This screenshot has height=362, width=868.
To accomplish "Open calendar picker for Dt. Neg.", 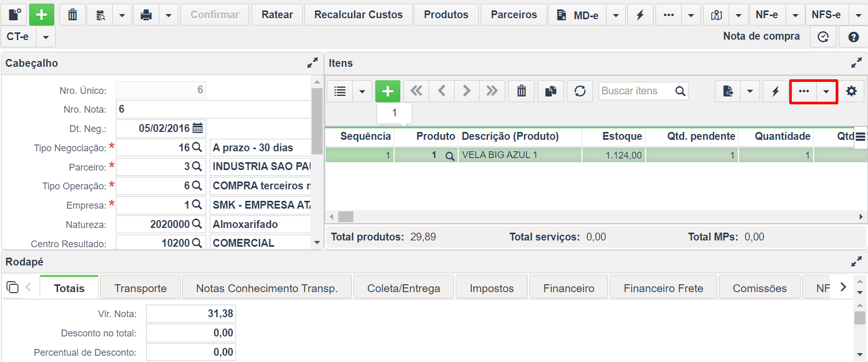I will (198, 128).
